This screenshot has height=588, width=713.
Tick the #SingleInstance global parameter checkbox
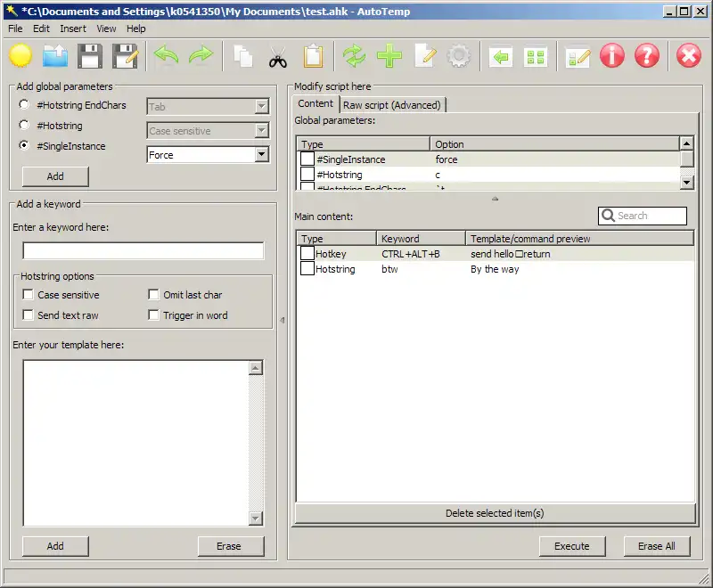point(307,159)
